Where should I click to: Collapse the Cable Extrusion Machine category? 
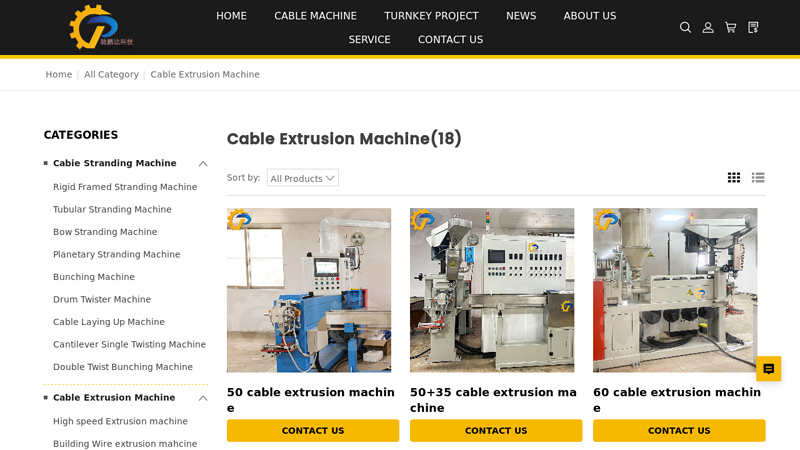click(x=203, y=398)
